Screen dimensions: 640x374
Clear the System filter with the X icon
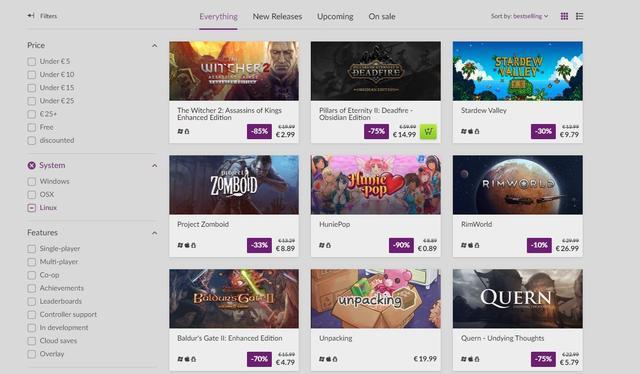tap(31, 165)
